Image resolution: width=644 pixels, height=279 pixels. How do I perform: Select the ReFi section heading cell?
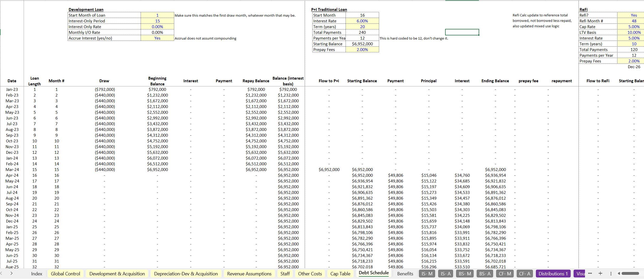[583, 10]
